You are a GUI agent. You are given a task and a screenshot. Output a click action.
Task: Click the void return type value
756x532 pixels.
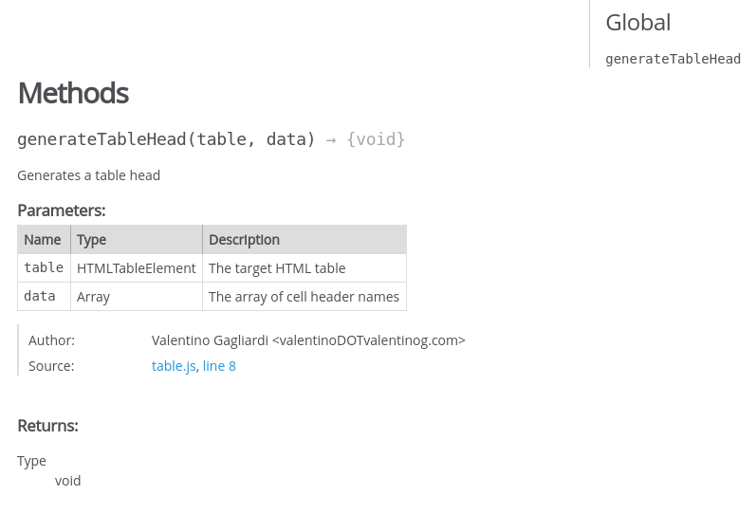click(x=68, y=481)
